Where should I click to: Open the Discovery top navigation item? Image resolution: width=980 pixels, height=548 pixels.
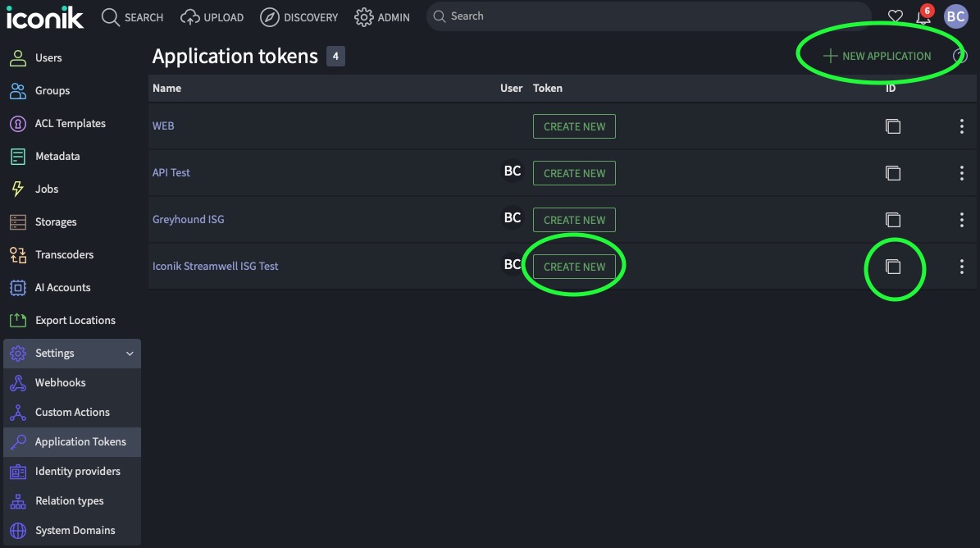pos(299,17)
